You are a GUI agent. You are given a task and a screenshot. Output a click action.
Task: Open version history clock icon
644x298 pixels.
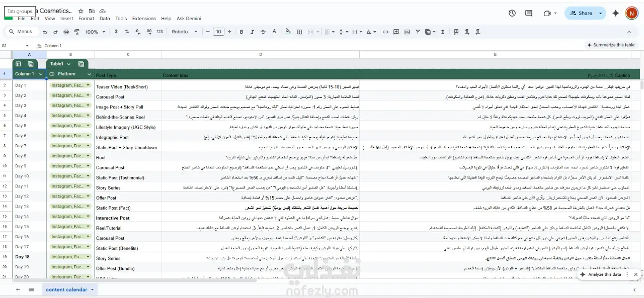point(512,13)
